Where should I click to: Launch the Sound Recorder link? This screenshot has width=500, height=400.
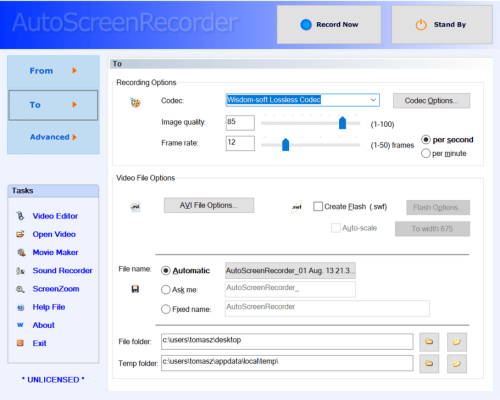point(62,271)
